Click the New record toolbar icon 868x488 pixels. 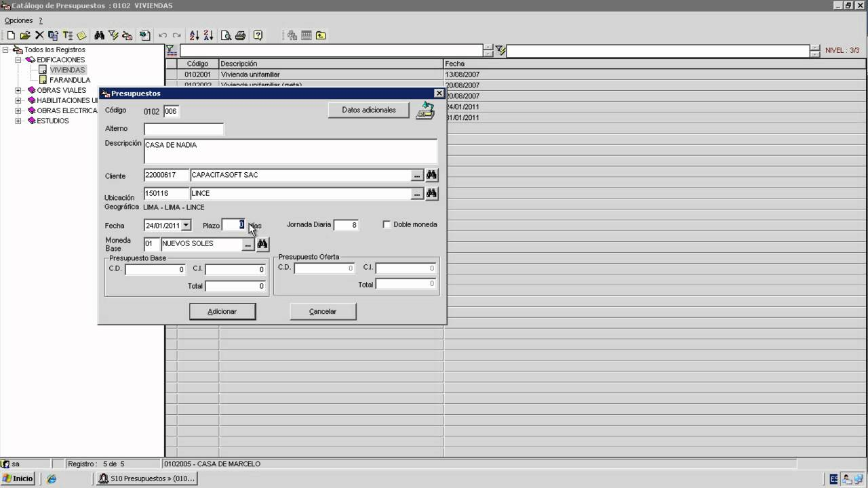(x=11, y=35)
